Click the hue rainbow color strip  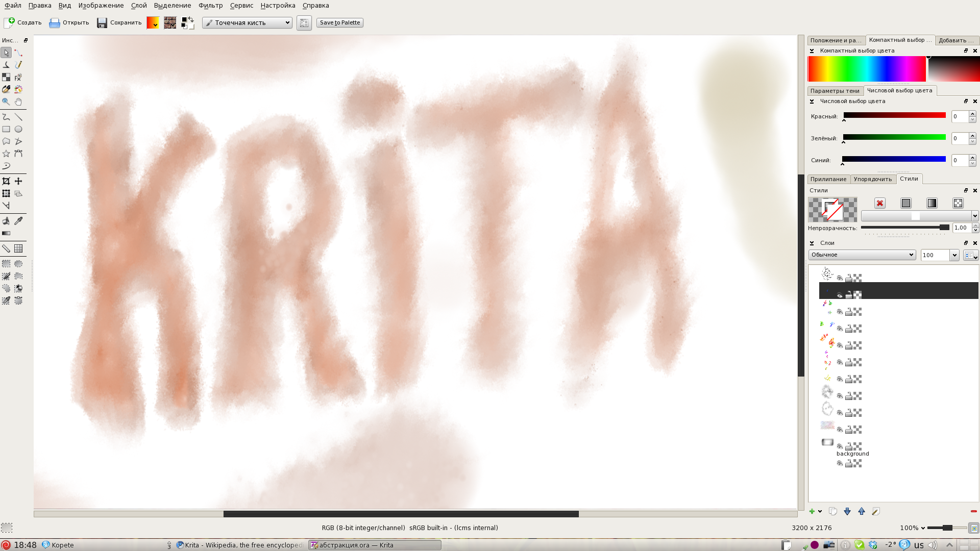(x=867, y=69)
